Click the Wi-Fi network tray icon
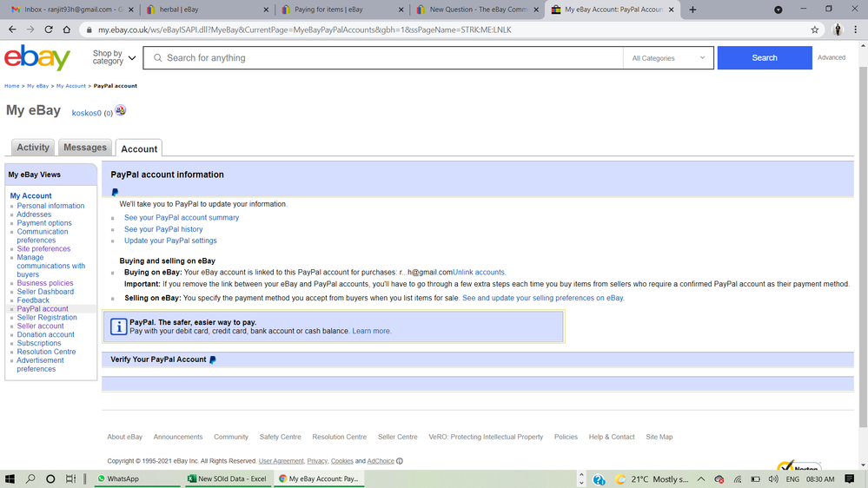This screenshot has width=868, height=488. click(738, 479)
